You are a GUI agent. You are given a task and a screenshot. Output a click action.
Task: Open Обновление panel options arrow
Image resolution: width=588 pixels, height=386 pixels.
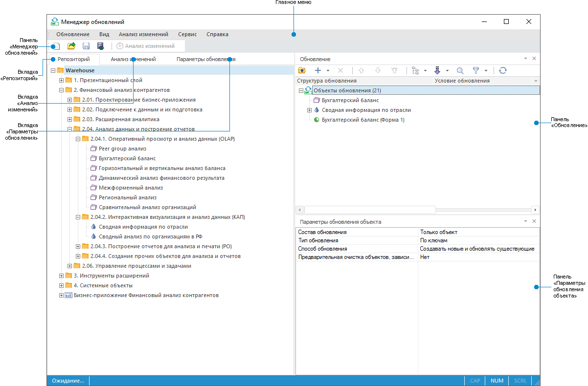click(525, 59)
